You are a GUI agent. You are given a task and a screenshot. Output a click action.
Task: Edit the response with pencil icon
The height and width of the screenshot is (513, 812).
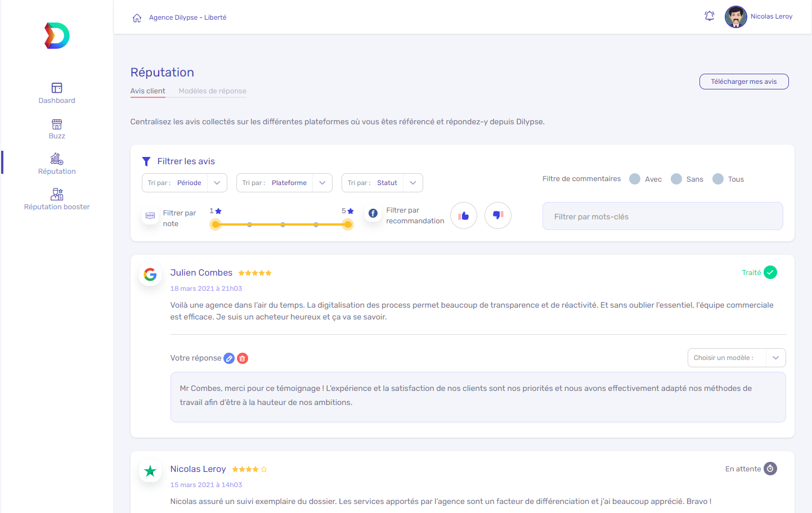click(229, 358)
